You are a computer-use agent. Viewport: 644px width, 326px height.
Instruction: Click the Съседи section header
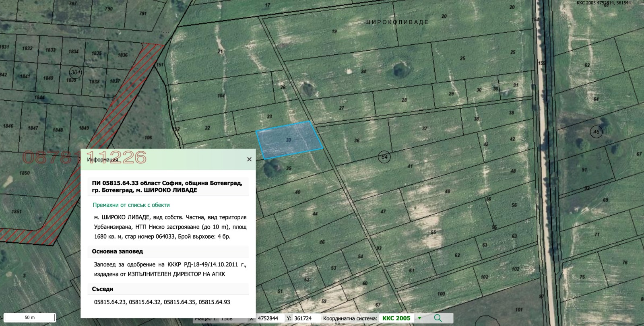click(103, 289)
